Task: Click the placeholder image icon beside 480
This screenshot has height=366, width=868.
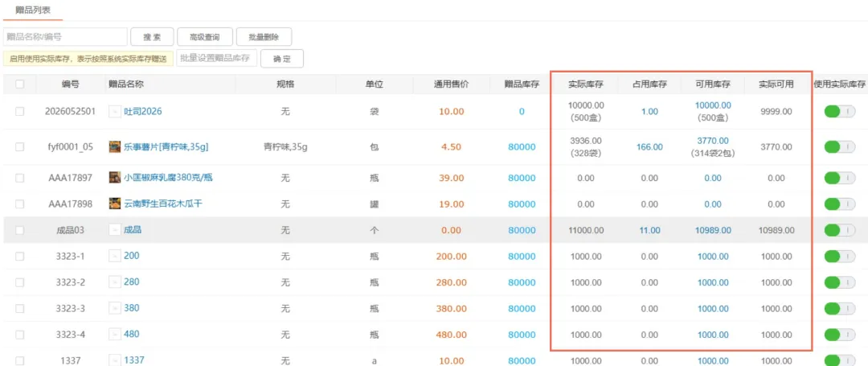Action: tap(115, 335)
